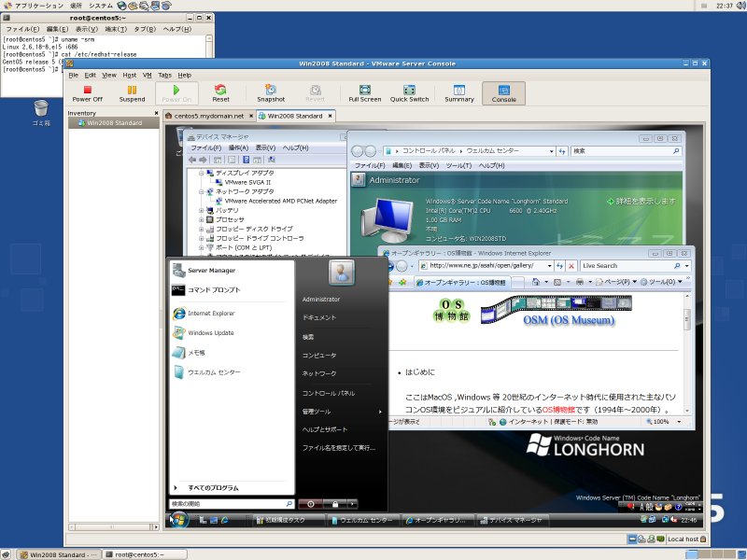Click root@centos5 taskbar button in GNOME panel
The width and height of the screenshot is (747, 560).
coord(145,554)
